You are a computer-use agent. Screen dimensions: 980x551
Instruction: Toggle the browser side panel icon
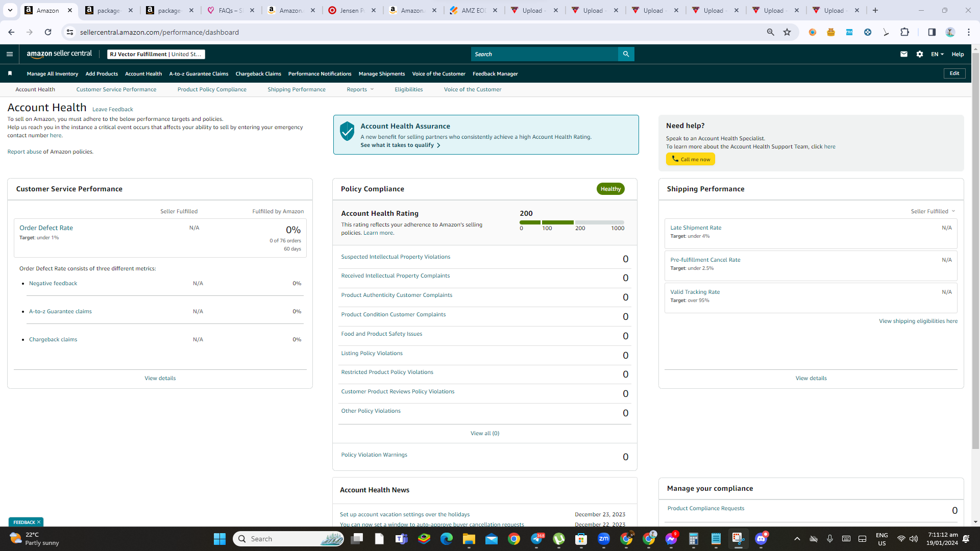click(932, 32)
